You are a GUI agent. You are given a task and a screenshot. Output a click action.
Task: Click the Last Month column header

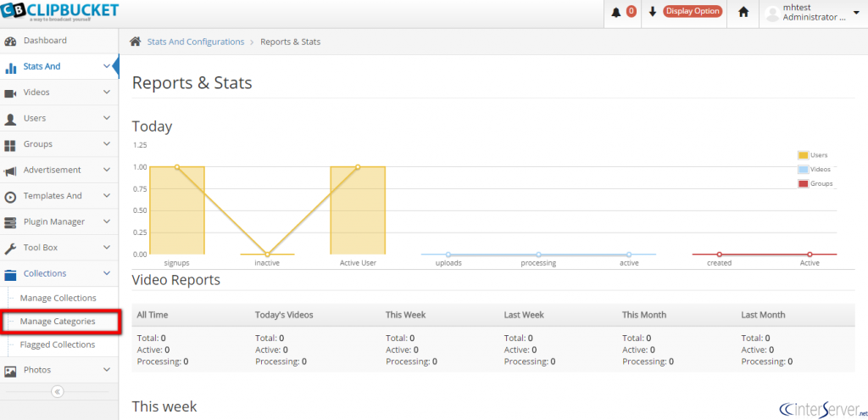click(x=763, y=315)
